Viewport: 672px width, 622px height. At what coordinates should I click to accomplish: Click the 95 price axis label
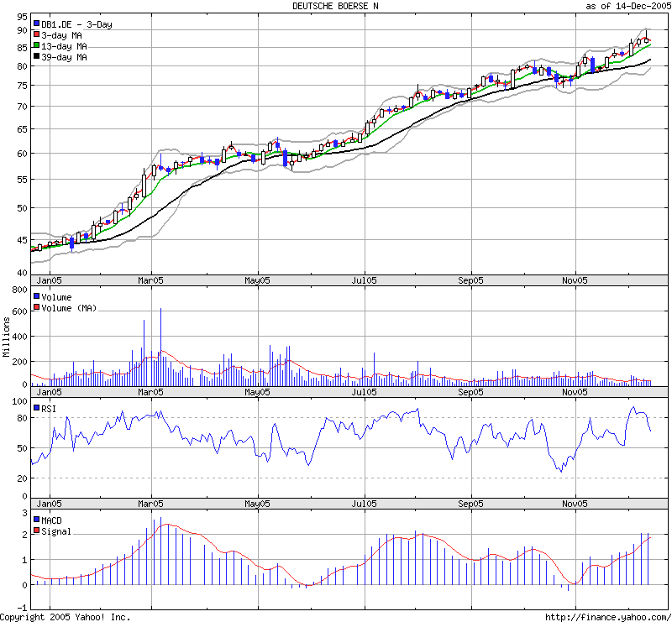coord(23,17)
